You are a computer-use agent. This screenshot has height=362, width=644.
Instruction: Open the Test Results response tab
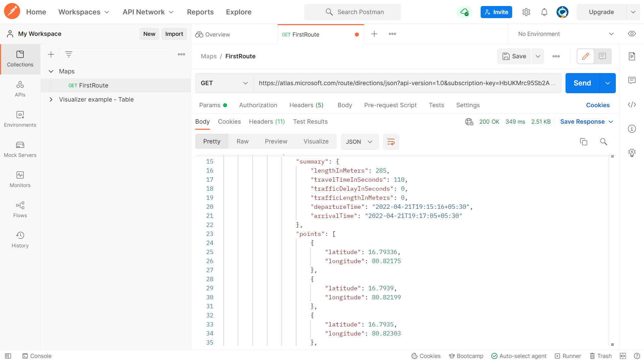click(x=310, y=122)
